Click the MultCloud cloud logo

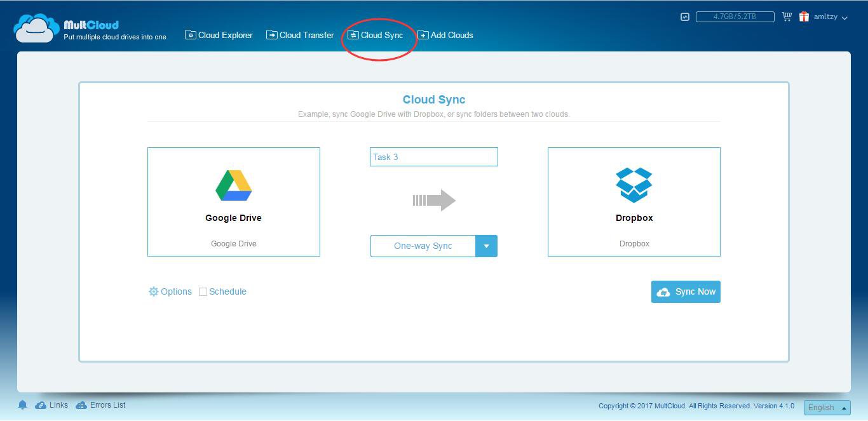[x=37, y=29]
